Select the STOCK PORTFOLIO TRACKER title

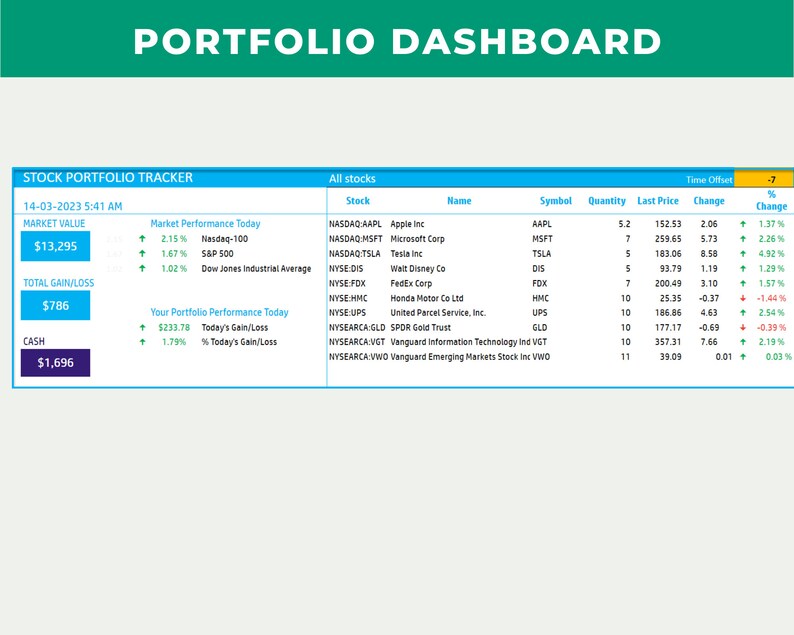pyautogui.click(x=108, y=178)
